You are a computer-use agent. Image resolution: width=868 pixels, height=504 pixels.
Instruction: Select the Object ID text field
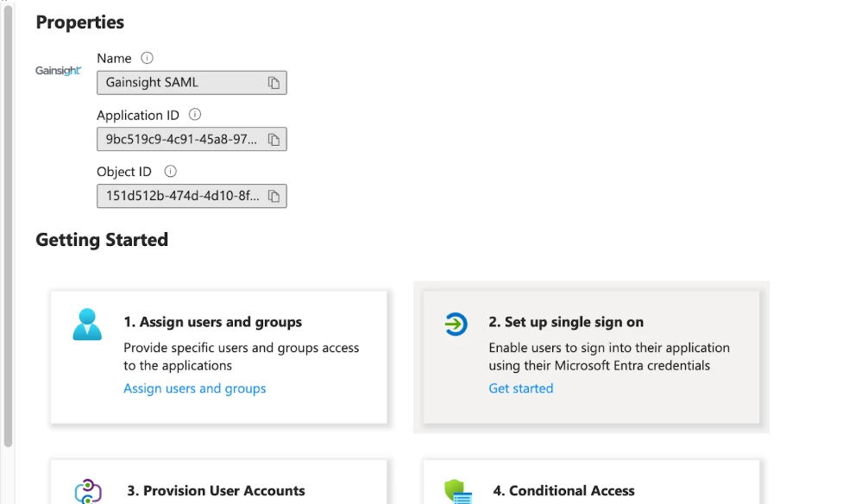(x=192, y=196)
